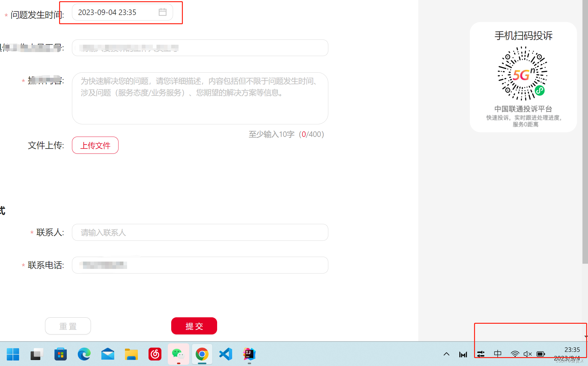
Task: Click the red 提交 submit button
Action: pos(194,326)
